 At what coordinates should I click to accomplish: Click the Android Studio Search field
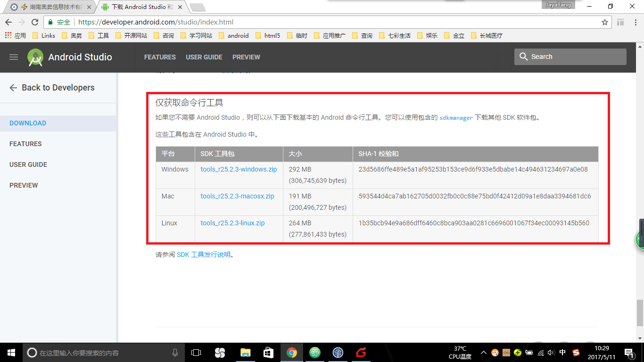(x=570, y=57)
